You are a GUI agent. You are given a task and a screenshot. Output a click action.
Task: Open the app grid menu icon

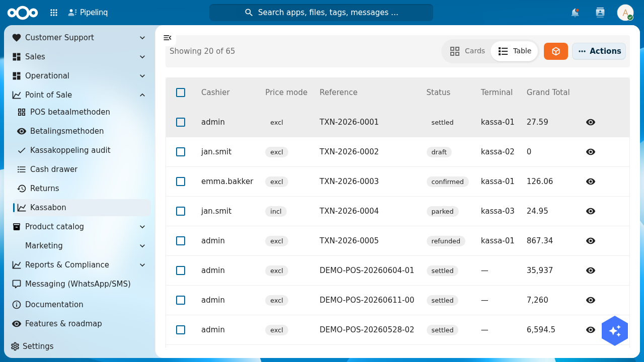coord(54,13)
